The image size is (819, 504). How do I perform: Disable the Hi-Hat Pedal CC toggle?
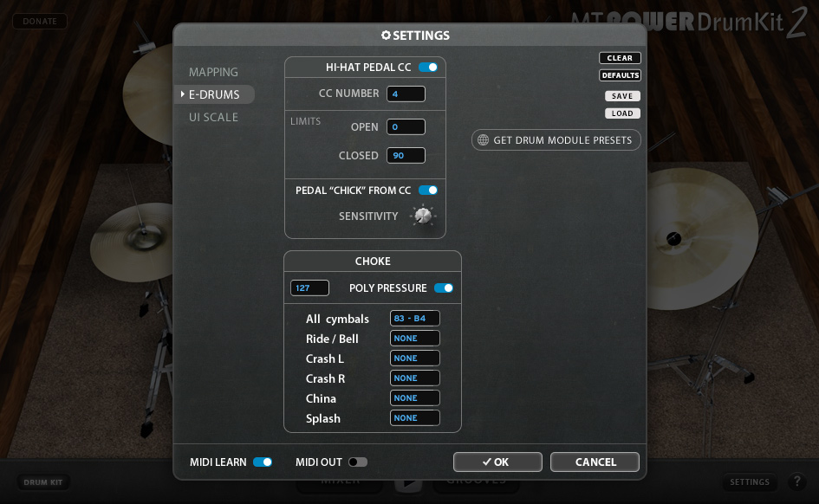click(428, 67)
